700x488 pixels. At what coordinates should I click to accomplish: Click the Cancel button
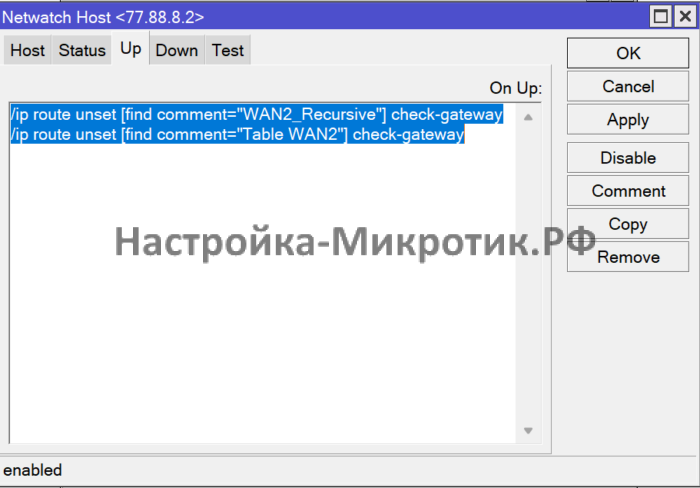point(628,86)
